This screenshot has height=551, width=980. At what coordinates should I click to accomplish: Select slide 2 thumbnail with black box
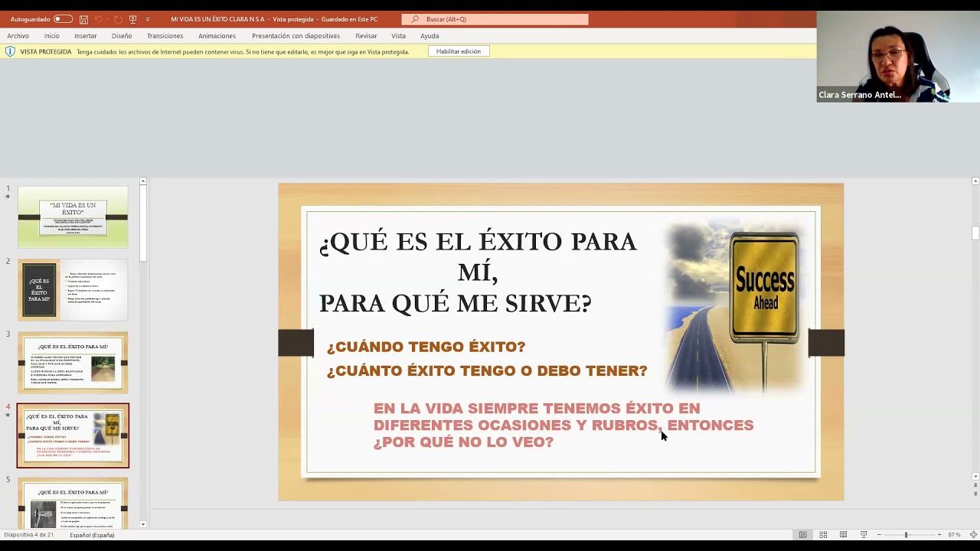73,290
